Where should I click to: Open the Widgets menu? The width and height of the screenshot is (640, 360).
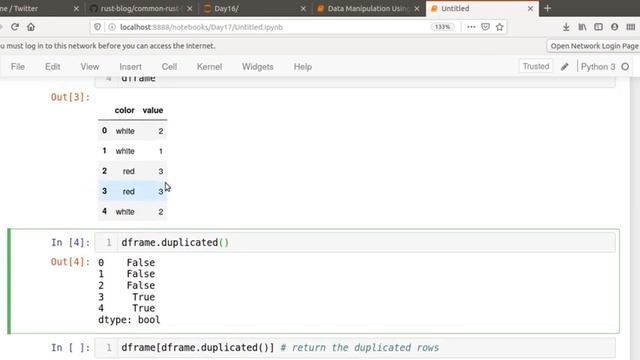pos(258,67)
